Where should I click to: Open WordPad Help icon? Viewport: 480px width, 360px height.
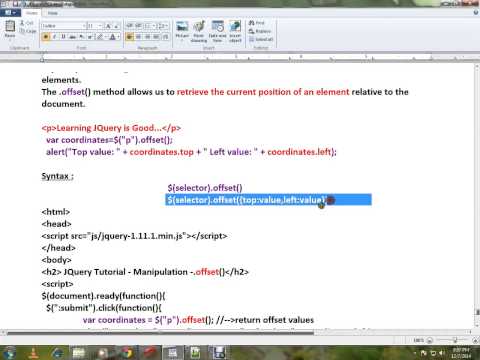pos(476,13)
